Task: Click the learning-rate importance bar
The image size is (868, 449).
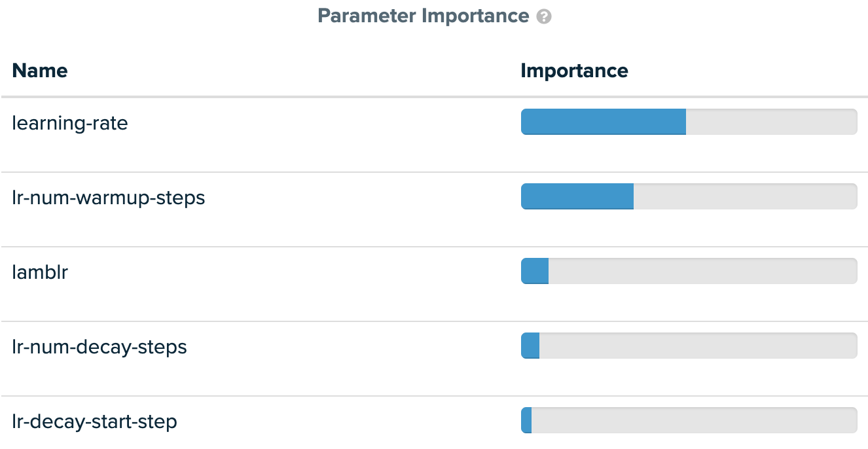Action: point(689,122)
